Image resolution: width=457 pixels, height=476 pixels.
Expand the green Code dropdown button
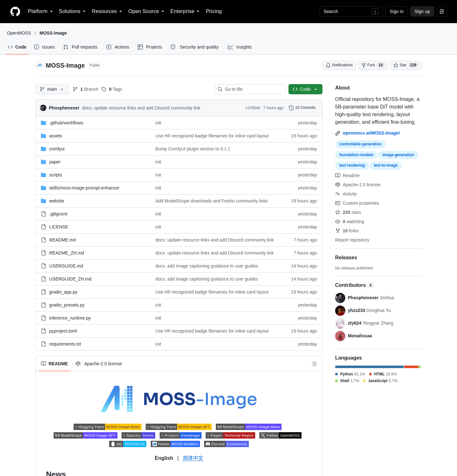coord(305,89)
